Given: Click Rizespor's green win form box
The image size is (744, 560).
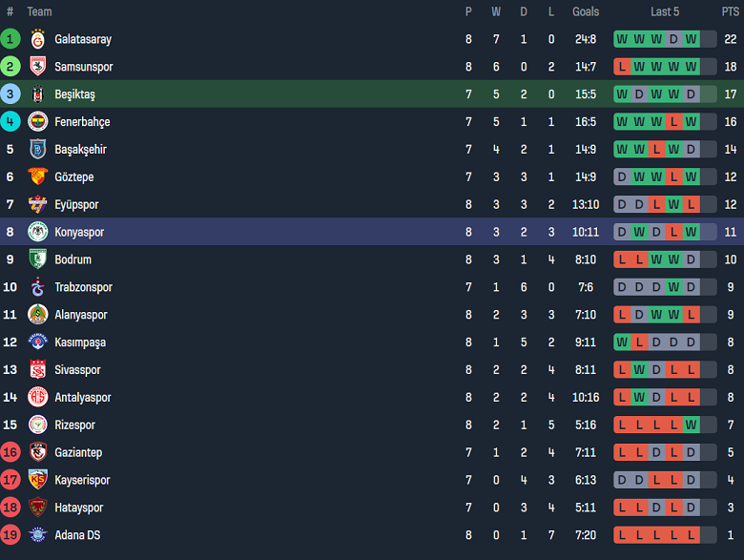Looking at the screenshot, I should [x=691, y=425].
